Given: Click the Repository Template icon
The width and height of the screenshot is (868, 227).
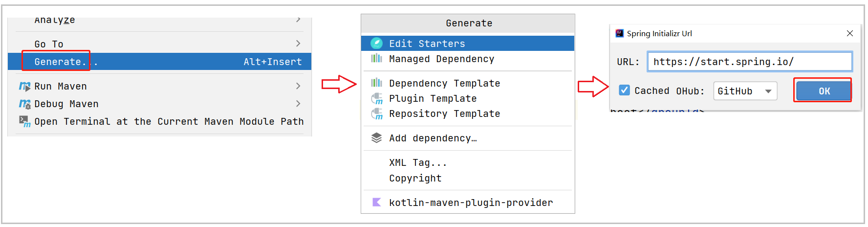Looking at the screenshot, I should (x=376, y=114).
